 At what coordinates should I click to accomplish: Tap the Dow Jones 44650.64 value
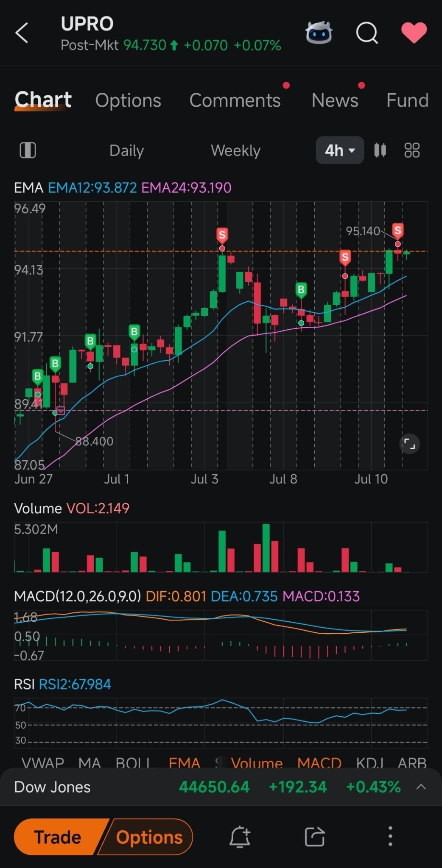click(214, 787)
